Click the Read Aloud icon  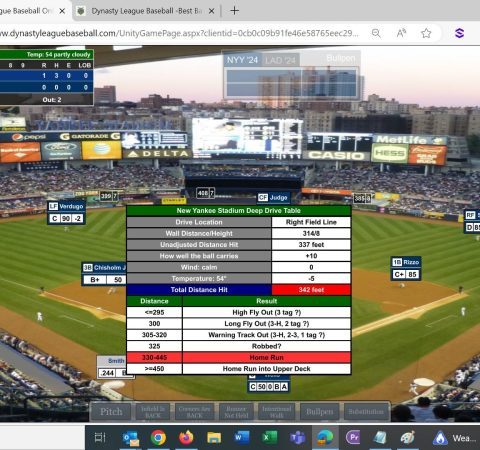401,33
